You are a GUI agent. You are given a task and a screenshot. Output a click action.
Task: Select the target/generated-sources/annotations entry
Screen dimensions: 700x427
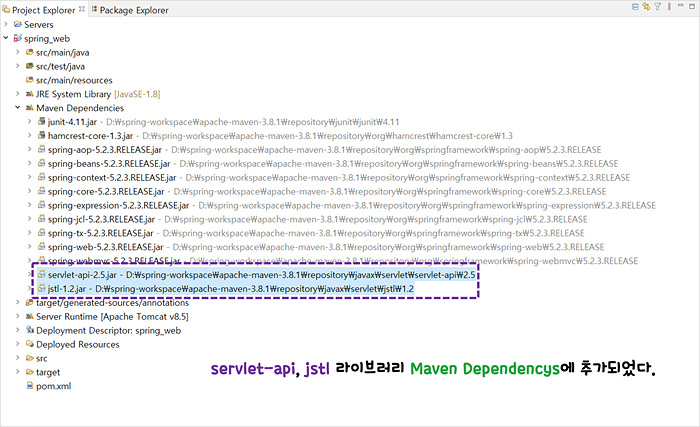click(x=112, y=303)
